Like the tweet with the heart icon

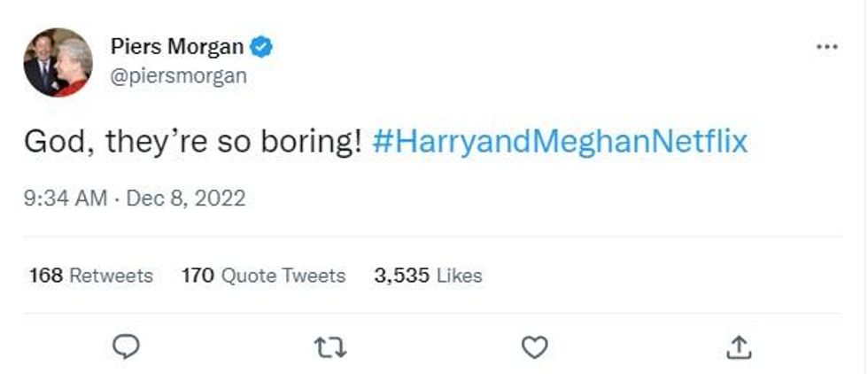534,347
